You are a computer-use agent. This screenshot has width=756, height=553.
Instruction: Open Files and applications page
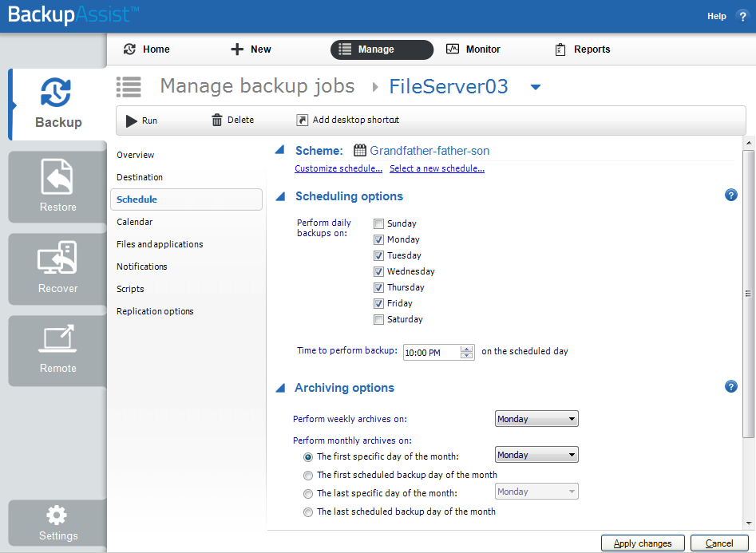160,244
